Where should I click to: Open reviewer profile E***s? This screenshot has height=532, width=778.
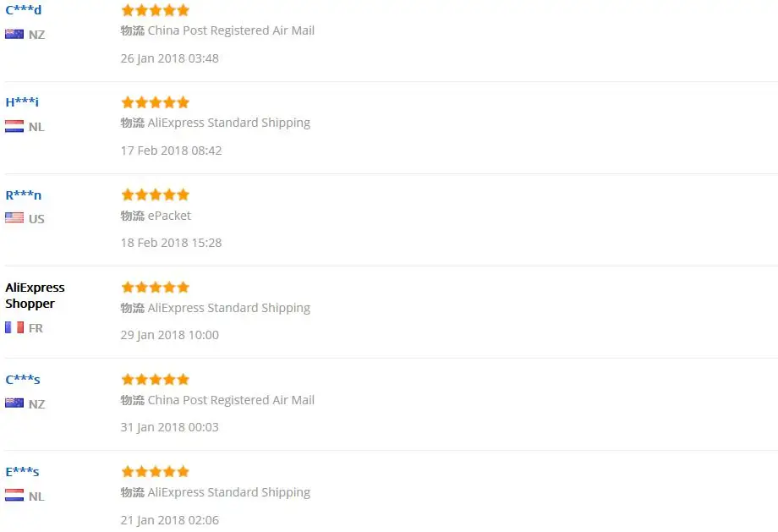22,472
